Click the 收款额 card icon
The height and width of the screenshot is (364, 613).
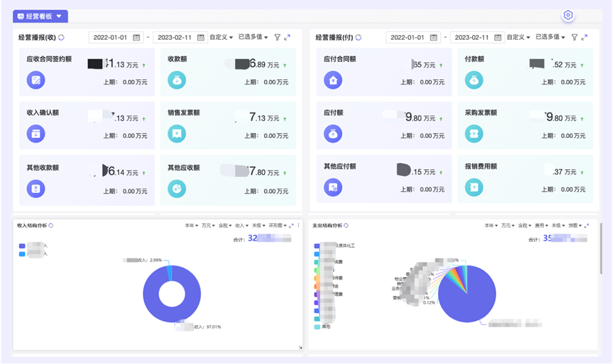(x=177, y=80)
